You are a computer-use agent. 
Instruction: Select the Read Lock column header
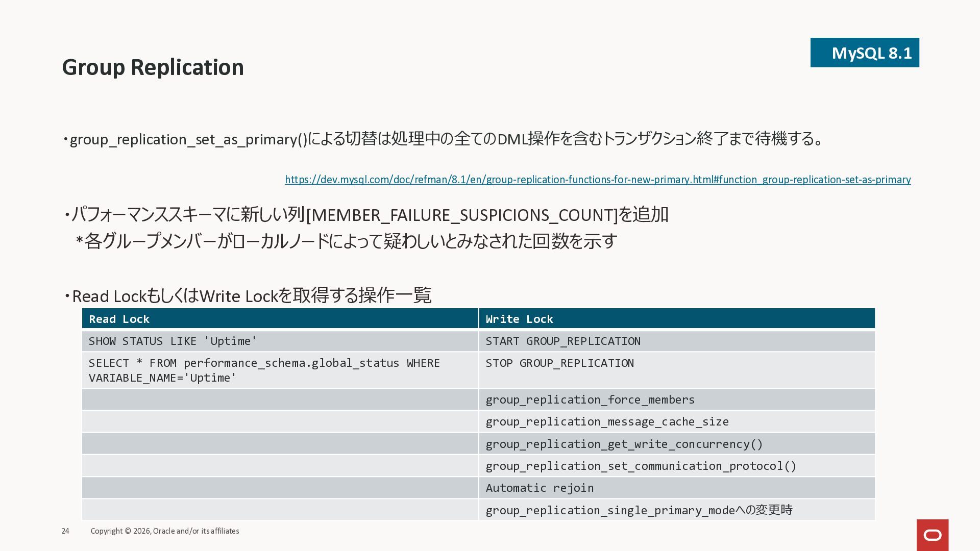pos(119,319)
